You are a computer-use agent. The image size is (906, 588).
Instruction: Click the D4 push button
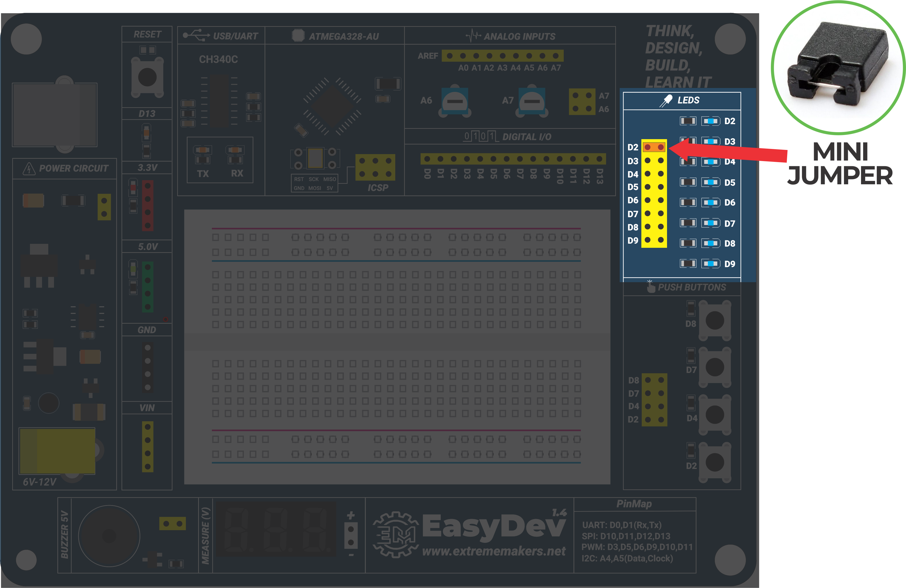[x=715, y=415]
